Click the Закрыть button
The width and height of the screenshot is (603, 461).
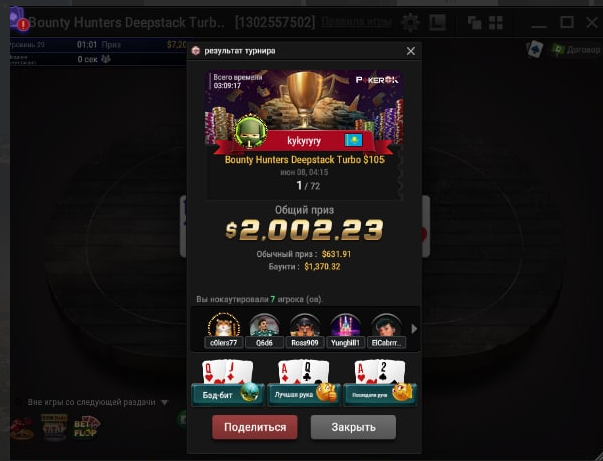[353, 427]
